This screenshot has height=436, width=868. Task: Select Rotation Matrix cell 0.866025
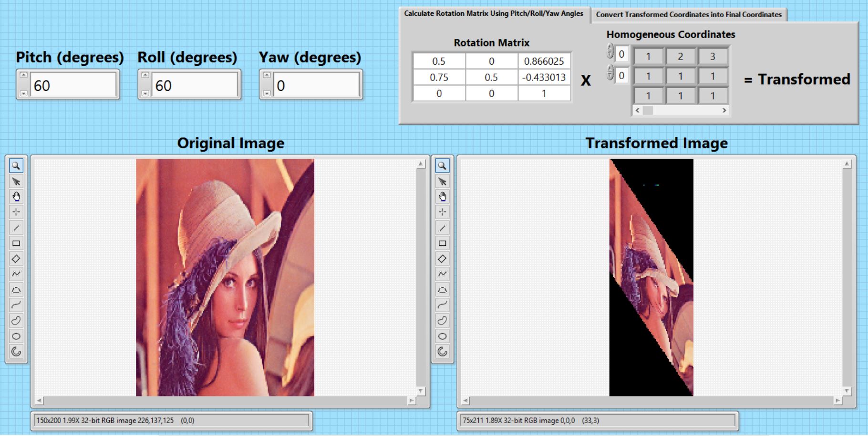[x=544, y=61]
